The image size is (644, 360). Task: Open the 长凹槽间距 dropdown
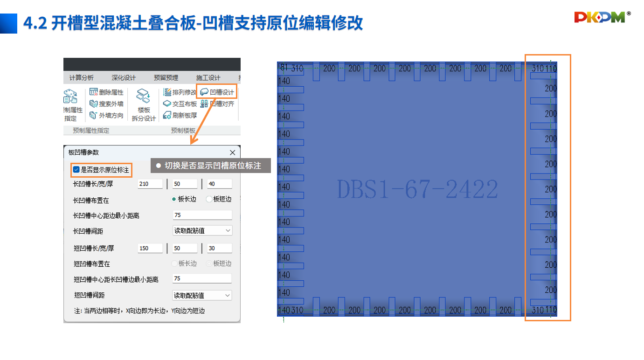(x=202, y=230)
